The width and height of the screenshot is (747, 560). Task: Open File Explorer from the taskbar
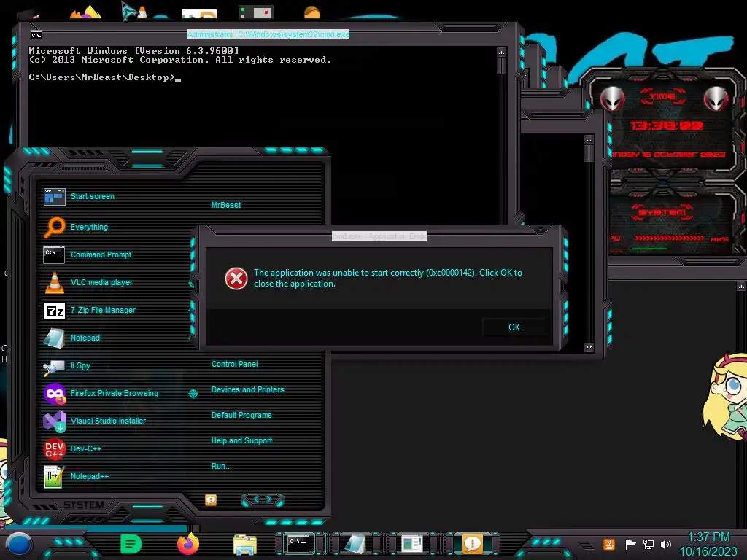245,545
